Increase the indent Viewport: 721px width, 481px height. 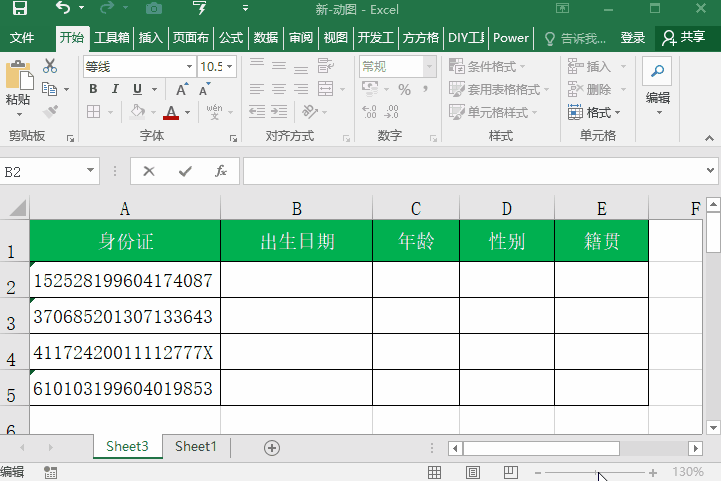tap(279, 112)
